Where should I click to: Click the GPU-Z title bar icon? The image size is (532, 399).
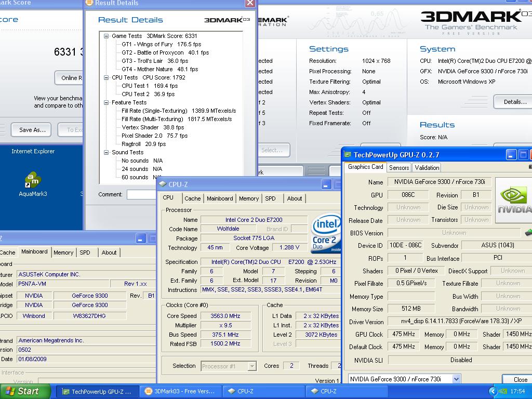click(x=348, y=155)
